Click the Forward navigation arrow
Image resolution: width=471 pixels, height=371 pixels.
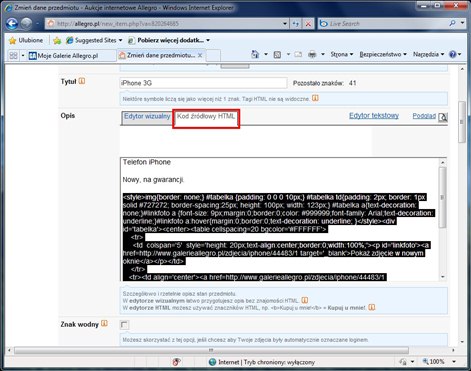coord(26,23)
